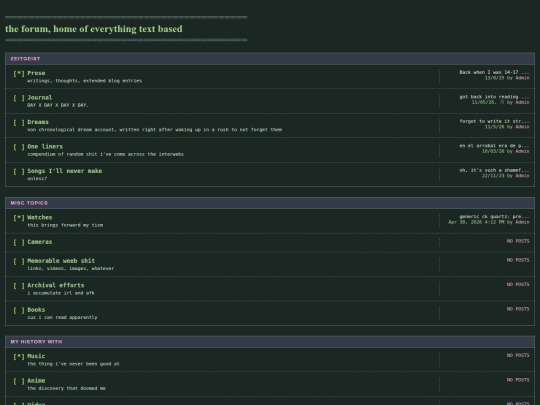
Task: Click Admin link in Songs I'll never make row
Action: coord(522,176)
